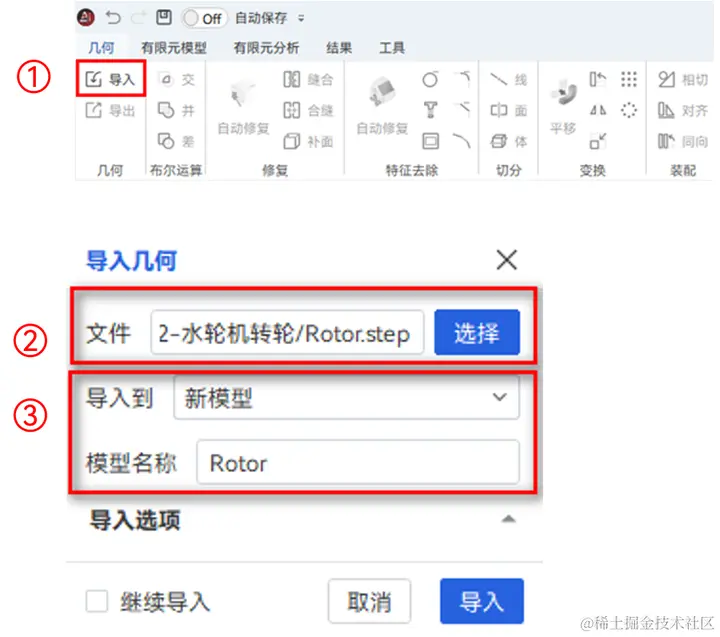This screenshot has height=637, width=720.
Task: Click the 导入 (Import) ribbon button
Action: pyautogui.click(x=110, y=79)
